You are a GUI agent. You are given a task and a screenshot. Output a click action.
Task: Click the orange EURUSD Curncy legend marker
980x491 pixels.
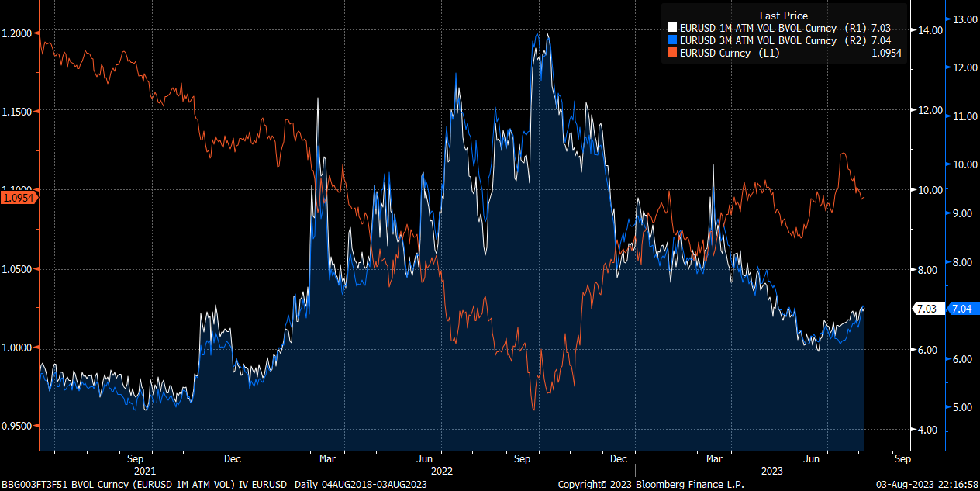click(671, 53)
